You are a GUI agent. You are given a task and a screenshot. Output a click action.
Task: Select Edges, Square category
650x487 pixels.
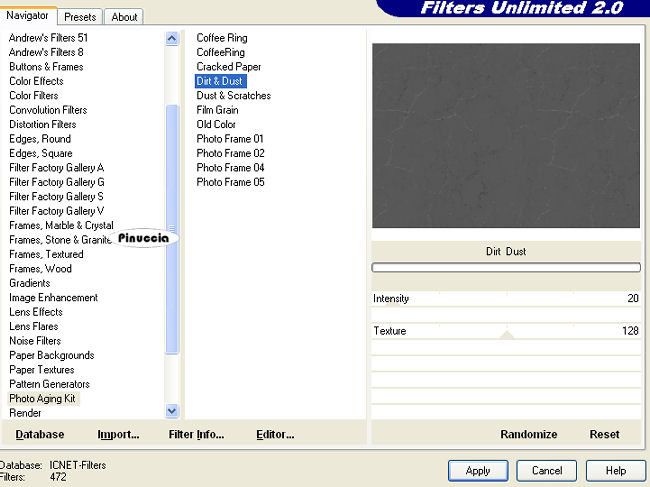(x=41, y=153)
